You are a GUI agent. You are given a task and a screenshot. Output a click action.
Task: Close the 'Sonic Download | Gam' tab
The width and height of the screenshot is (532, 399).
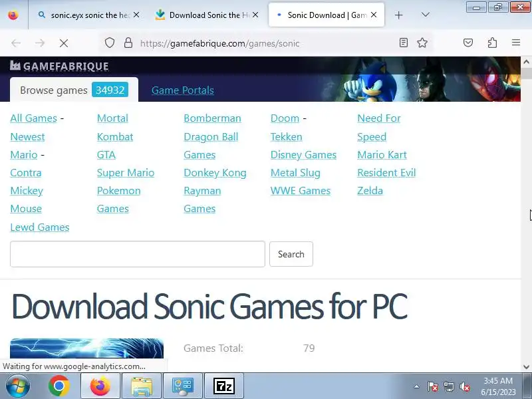pos(374,15)
